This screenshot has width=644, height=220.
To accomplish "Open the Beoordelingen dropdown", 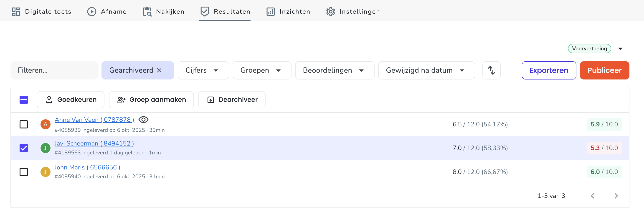I will [x=335, y=70].
